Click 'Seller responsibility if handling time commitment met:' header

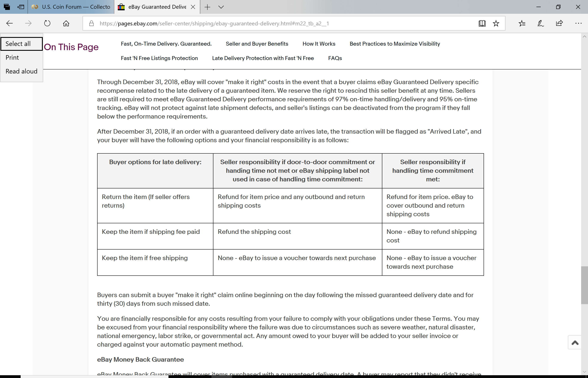[433, 171]
